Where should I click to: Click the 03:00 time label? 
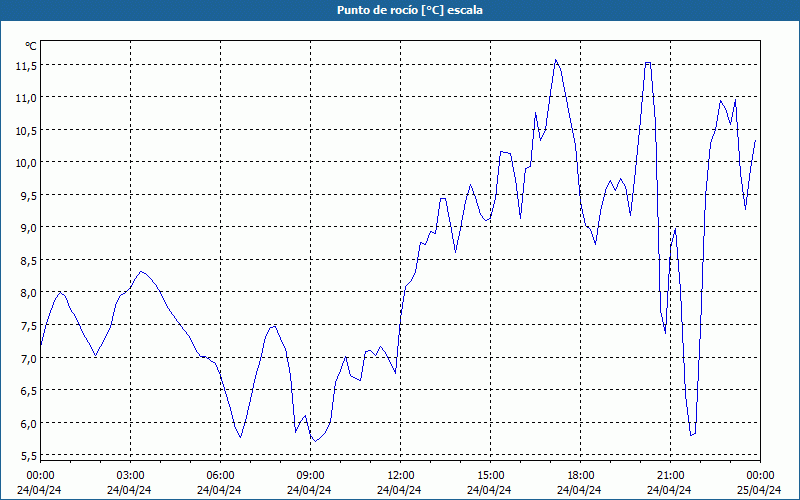click(x=130, y=476)
